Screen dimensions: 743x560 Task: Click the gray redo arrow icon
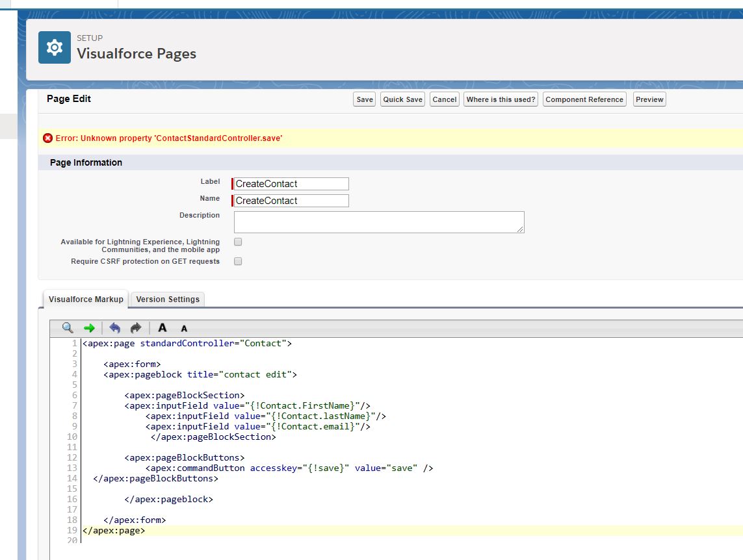136,328
